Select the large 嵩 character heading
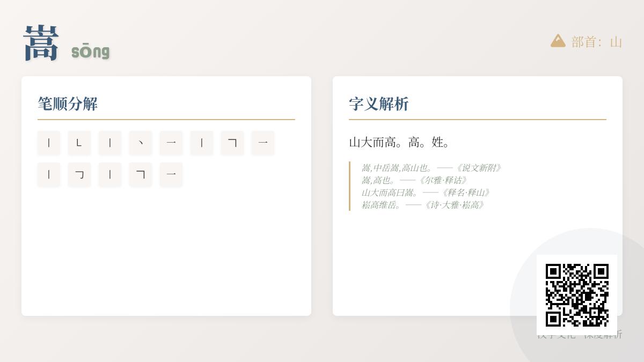The width and height of the screenshot is (644, 362). point(41,43)
